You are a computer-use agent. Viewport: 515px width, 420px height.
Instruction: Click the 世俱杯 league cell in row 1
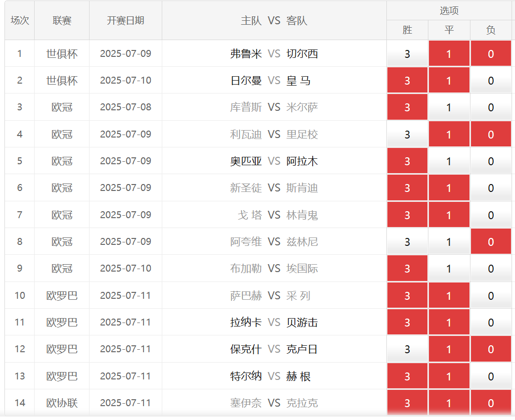pyautogui.click(x=62, y=53)
